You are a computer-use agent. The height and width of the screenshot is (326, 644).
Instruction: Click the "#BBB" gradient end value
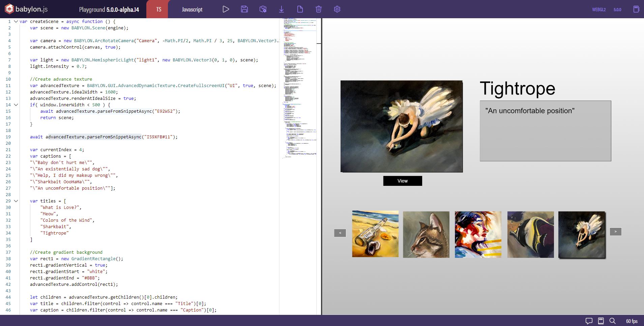pos(91,278)
